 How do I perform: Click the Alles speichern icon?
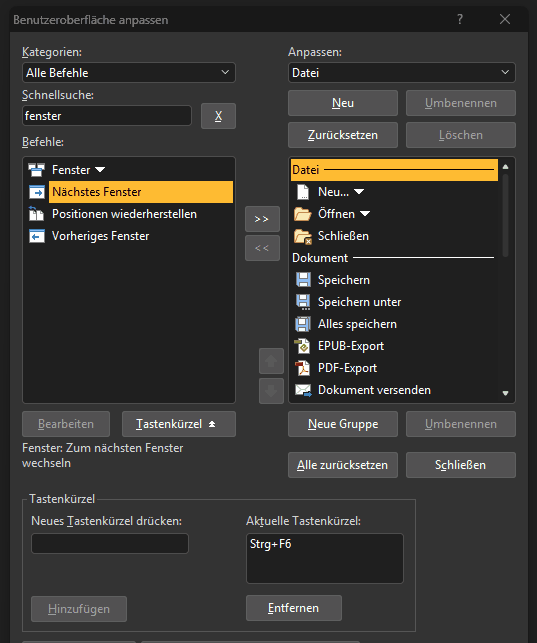coord(303,324)
